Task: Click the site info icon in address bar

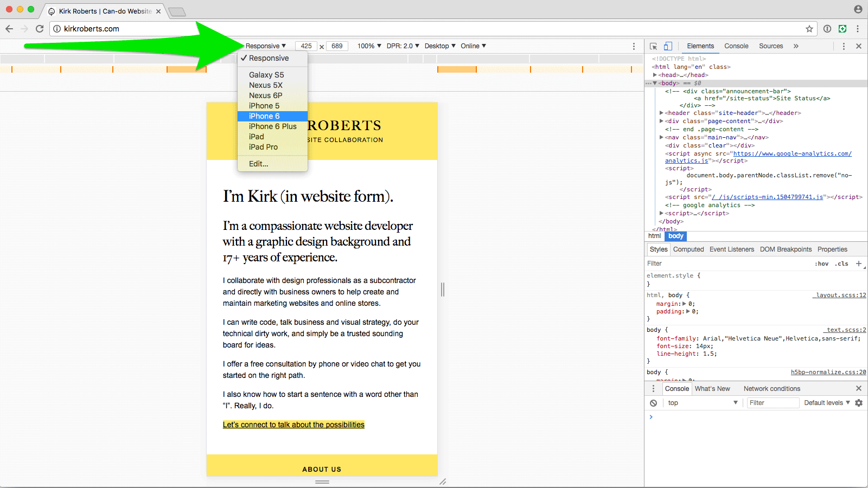Action: 57,29
